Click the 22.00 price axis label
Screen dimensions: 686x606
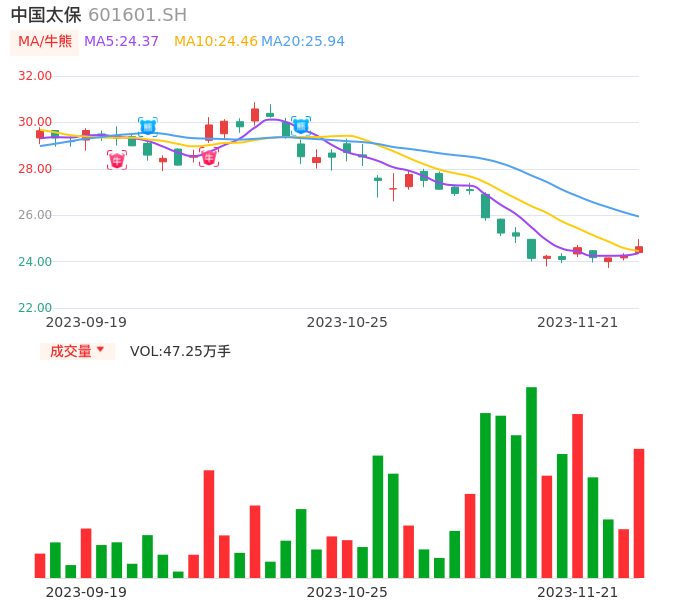(35, 308)
